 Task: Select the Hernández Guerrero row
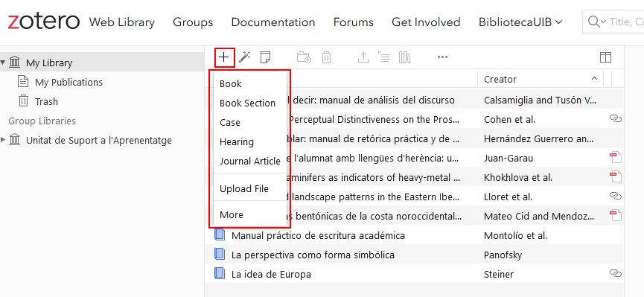(414, 138)
